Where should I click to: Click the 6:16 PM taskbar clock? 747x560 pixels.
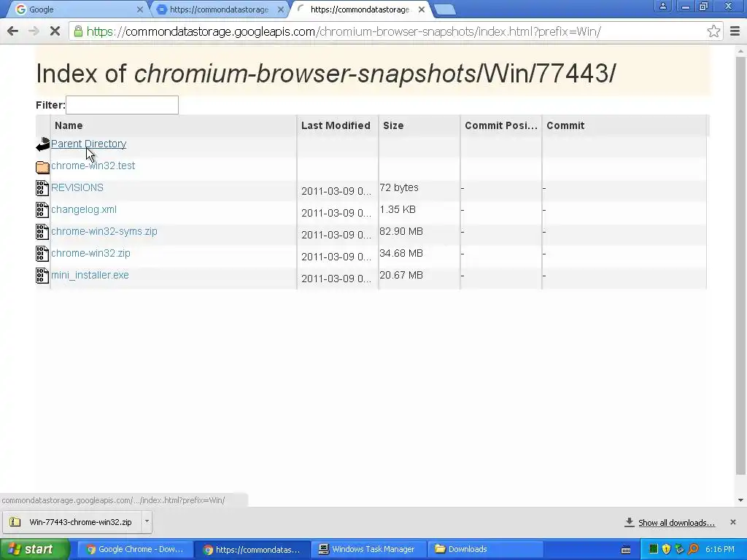point(720,549)
